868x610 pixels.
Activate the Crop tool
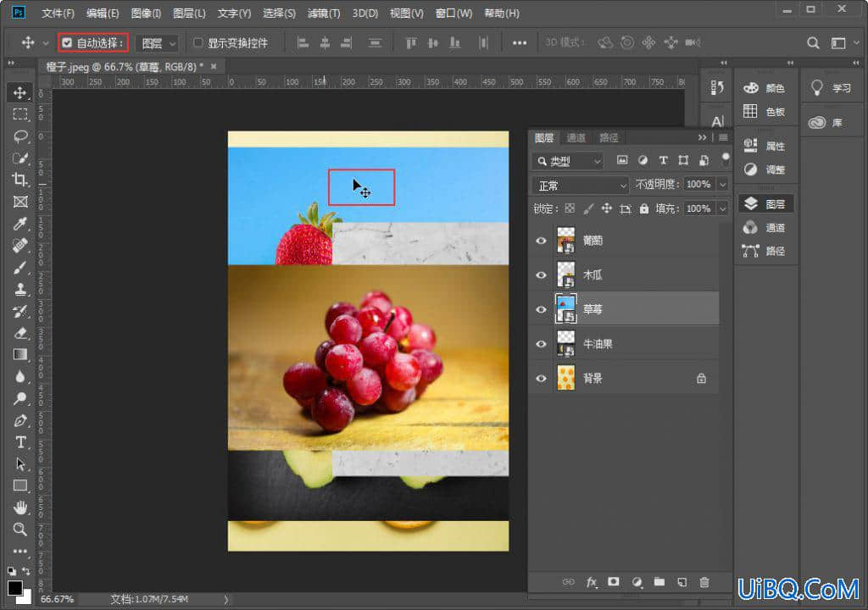[20, 180]
